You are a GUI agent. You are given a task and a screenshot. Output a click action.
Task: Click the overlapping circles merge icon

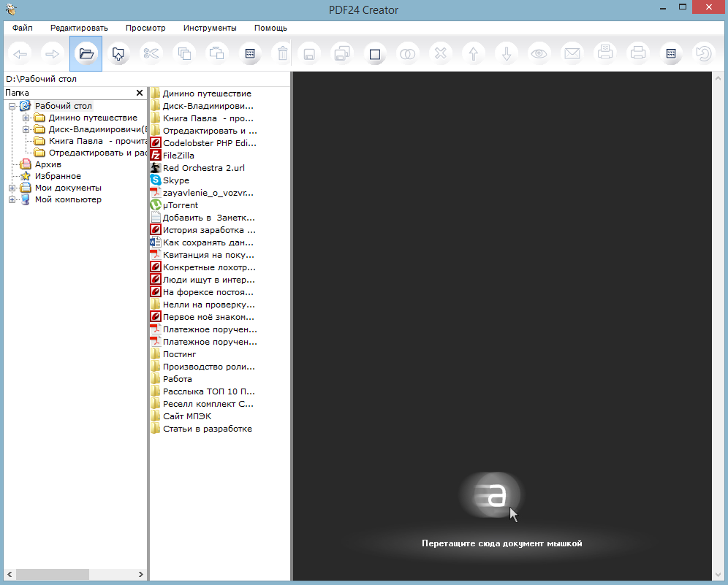point(408,54)
